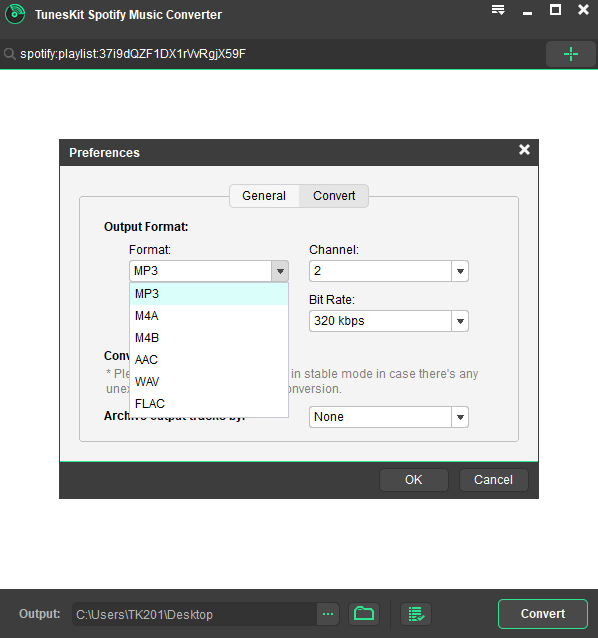This screenshot has width=598, height=638.
Task: Open the Archive output tracks dropdown
Action: point(389,417)
